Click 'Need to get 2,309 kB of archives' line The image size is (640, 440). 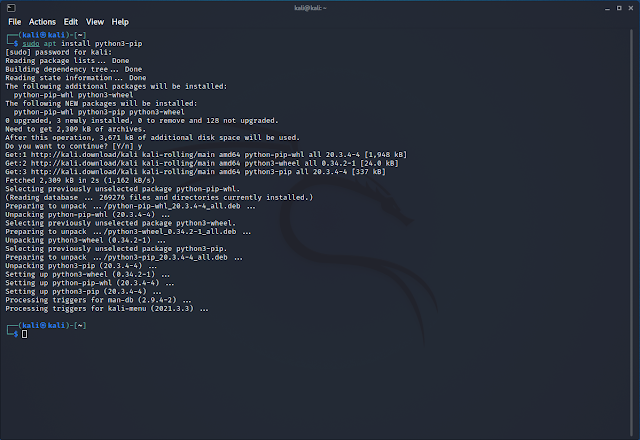(76, 129)
